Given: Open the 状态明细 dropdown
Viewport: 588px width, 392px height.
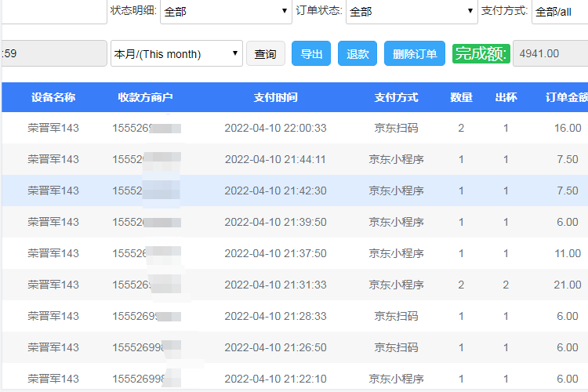Looking at the screenshot, I should 225,12.
